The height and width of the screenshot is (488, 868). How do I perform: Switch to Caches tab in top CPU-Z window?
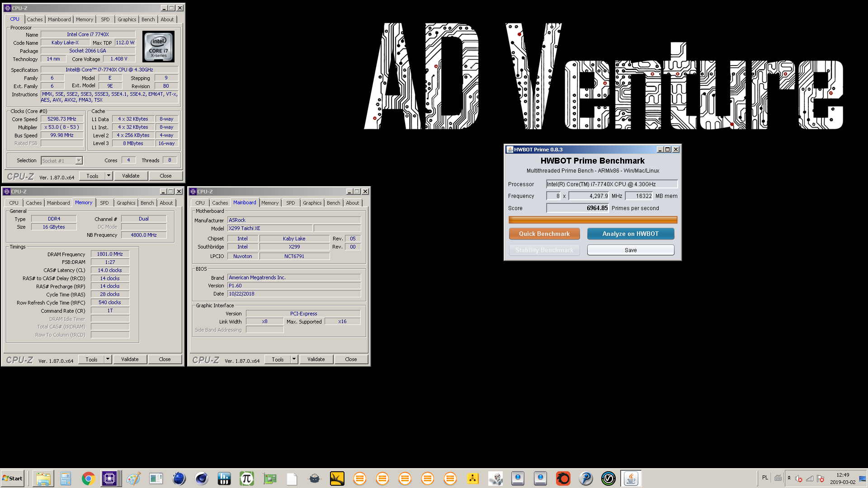[x=34, y=19]
